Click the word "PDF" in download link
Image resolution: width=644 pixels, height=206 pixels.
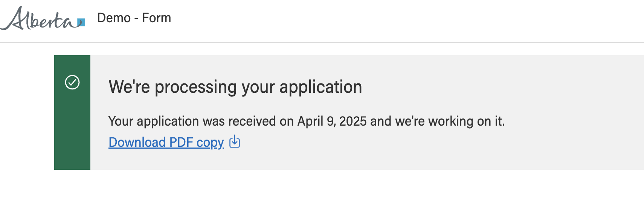[x=181, y=142]
